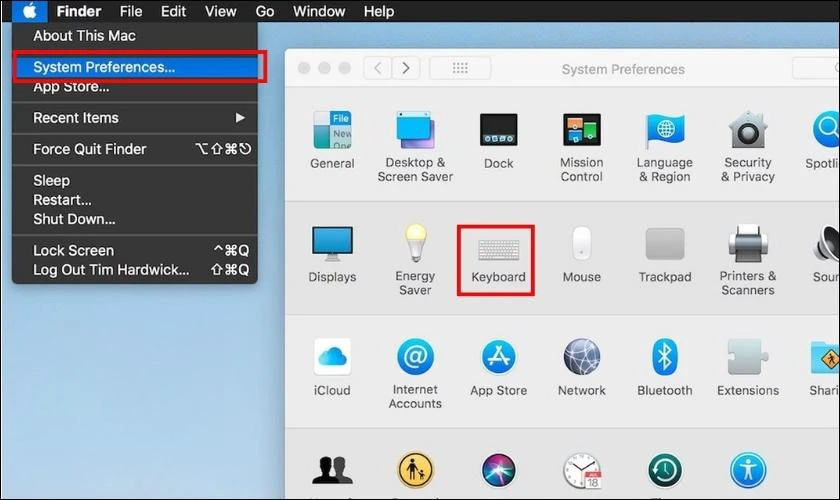Image resolution: width=840 pixels, height=500 pixels.
Task: Open the Finder menu
Action: 79,11
